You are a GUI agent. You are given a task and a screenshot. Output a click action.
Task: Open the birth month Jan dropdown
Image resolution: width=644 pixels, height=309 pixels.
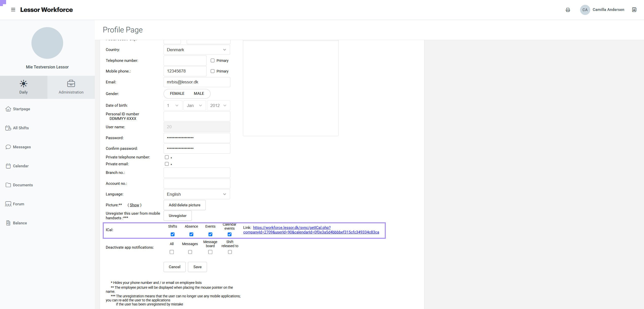[x=195, y=105]
